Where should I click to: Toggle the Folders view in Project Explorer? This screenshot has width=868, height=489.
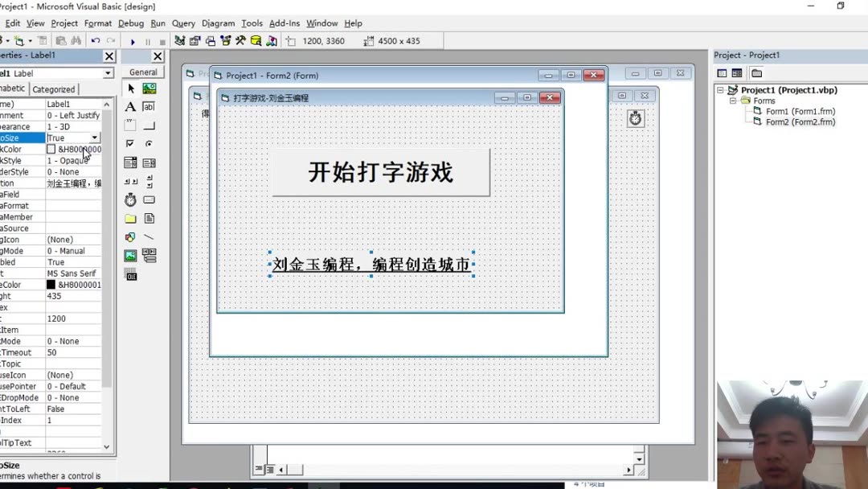(x=756, y=72)
